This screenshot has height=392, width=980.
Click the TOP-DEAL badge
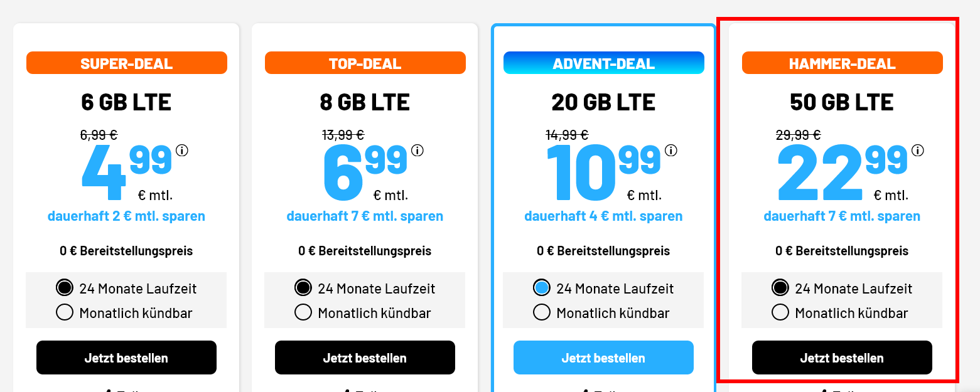(365, 63)
